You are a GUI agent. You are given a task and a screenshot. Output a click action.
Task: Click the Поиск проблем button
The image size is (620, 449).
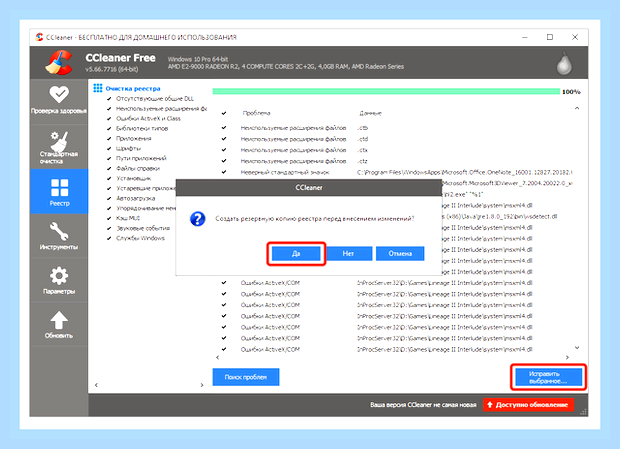pos(246,377)
